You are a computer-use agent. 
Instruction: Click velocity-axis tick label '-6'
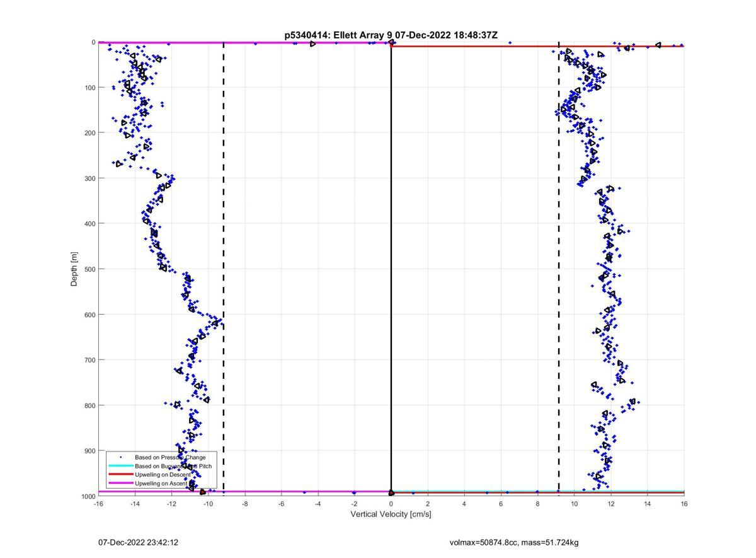coord(281,504)
